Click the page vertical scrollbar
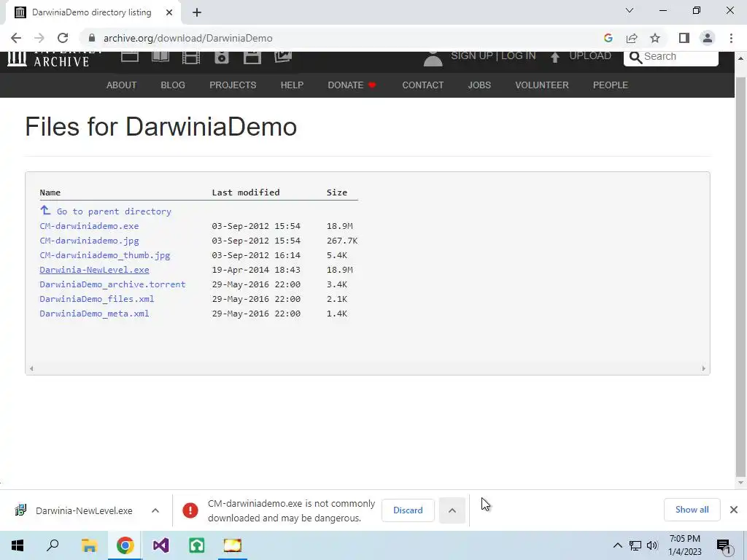The height and width of the screenshot is (560, 747). (740, 276)
